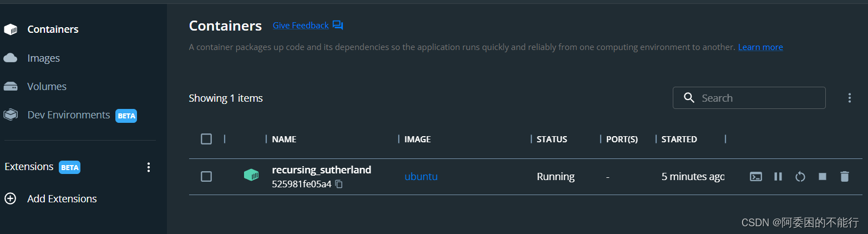The width and height of the screenshot is (868, 234).
Task: Pause the recursing_sutherland container
Action: click(x=778, y=177)
